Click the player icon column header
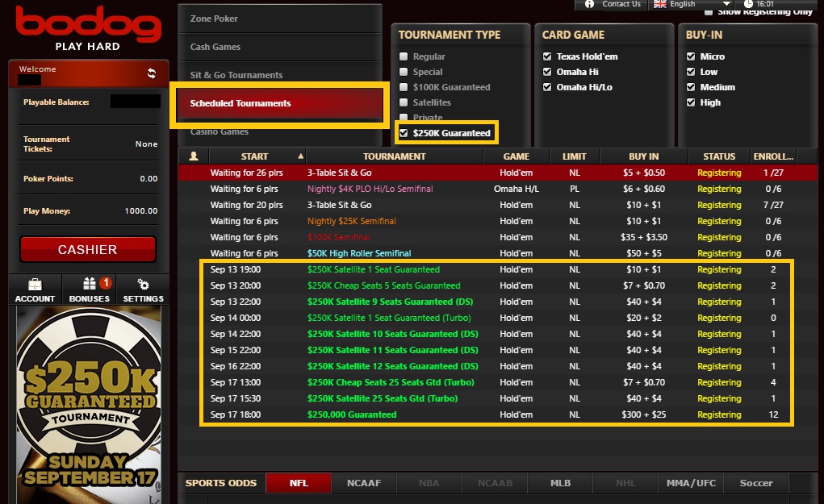Image resolution: width=824 pixels, height=504 pixels. 194,156
